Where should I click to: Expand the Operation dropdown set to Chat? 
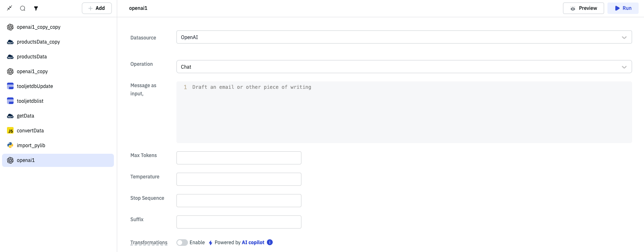click(404, 67)
